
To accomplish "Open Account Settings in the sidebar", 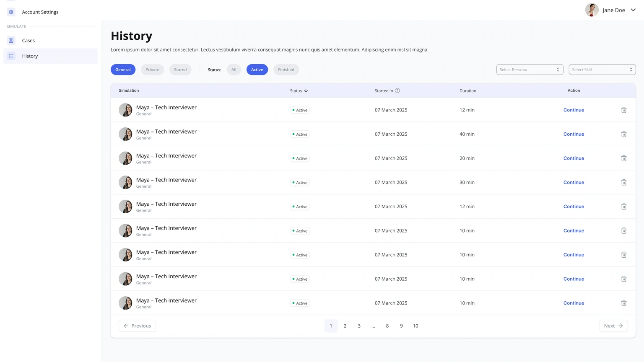I will [x=50, y=12].
